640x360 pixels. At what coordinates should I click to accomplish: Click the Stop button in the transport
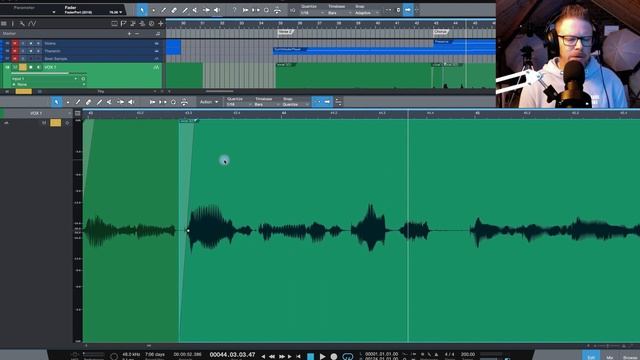coord(311,357)
